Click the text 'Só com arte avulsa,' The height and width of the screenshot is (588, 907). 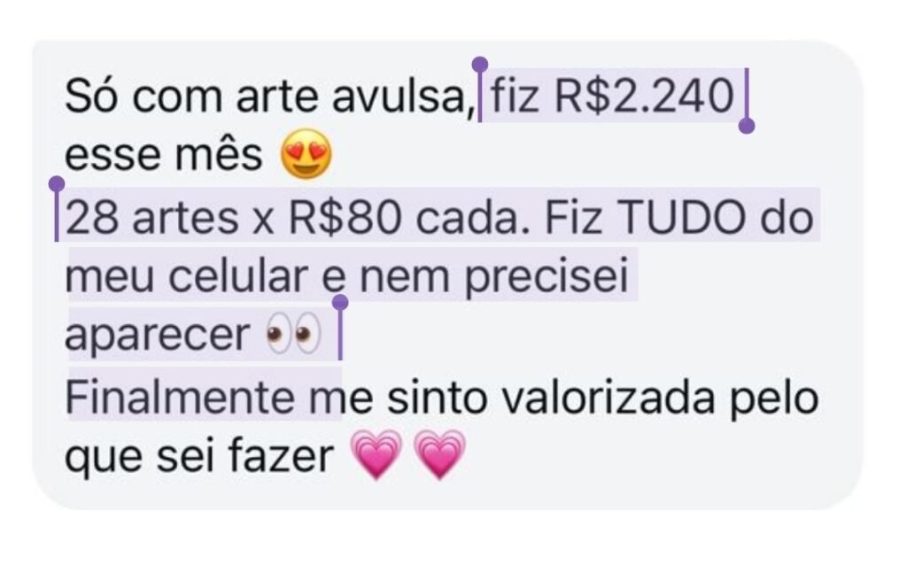(x=269, y=97)
